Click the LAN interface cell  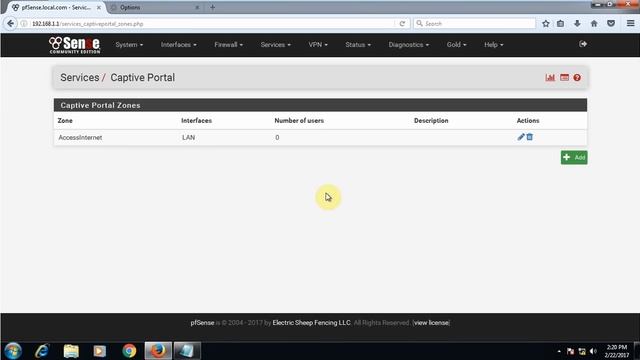pos(189,138)
